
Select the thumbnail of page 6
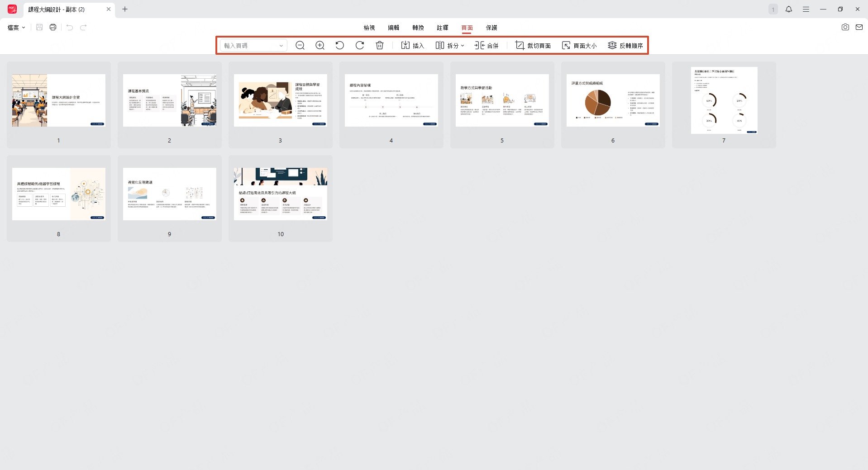612,100
